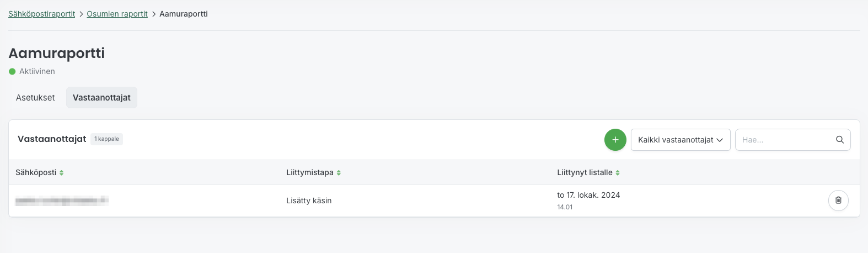Click the green plus add recipient button

coord(615,140)
